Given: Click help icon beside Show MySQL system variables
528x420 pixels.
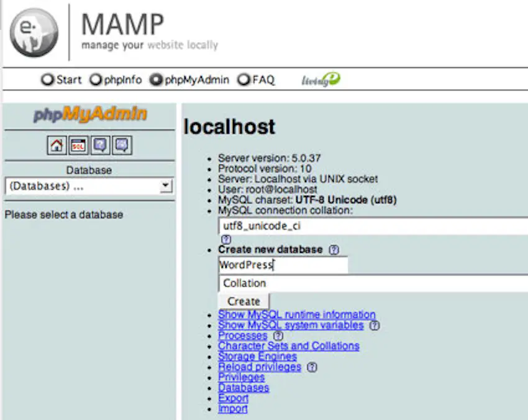Looking at the screenshot, I should (374, 326).
